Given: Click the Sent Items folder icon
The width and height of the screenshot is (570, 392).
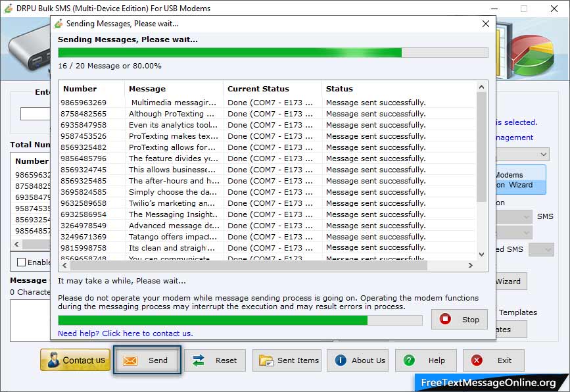Looking at the screenshot, I should pyautogui.click(x=266, y=360).
